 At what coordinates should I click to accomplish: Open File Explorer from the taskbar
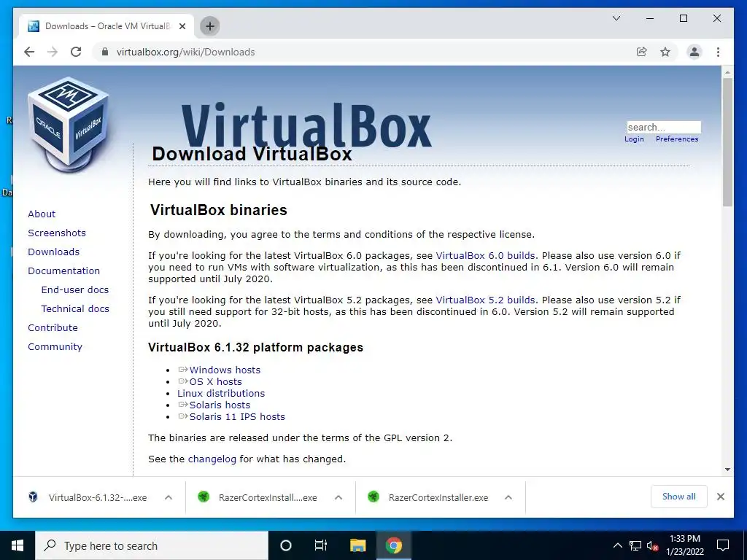pyautogui.click(x=357, y=545)
